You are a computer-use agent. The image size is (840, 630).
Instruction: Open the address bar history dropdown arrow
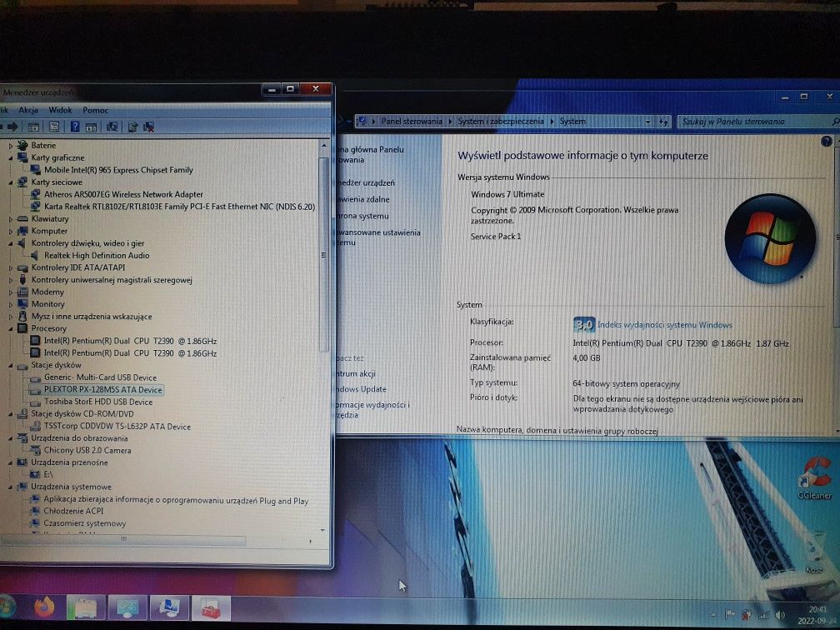[647, 122]
